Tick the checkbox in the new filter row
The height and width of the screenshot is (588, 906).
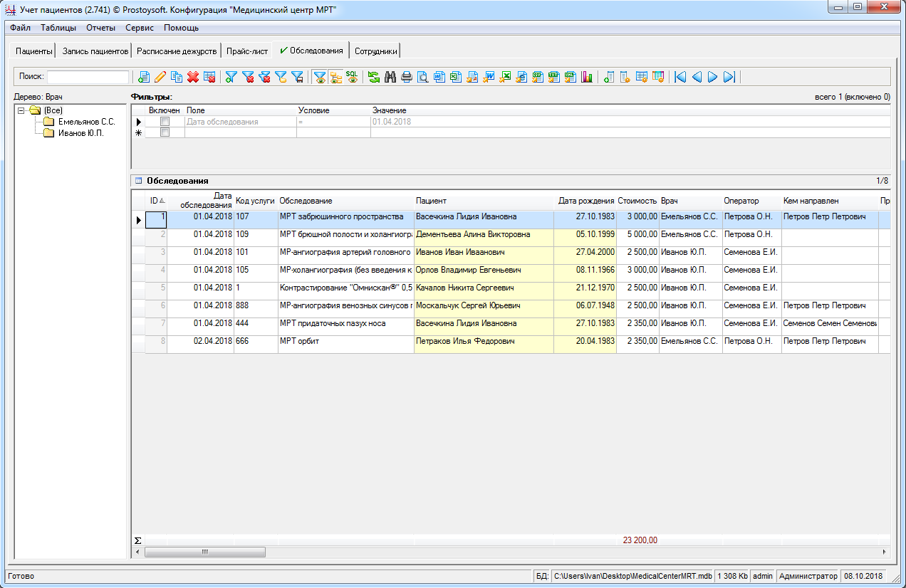coord(165,132)
